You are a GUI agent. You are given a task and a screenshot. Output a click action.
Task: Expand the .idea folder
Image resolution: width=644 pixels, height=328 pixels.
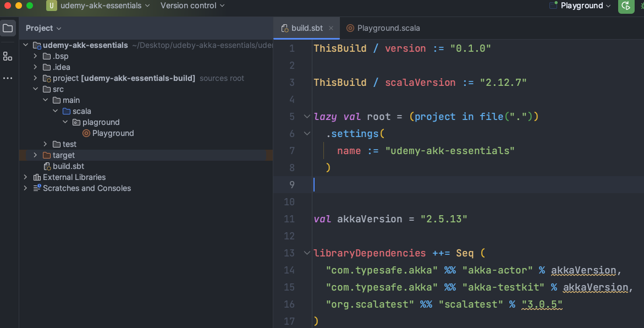pos(36,67)
